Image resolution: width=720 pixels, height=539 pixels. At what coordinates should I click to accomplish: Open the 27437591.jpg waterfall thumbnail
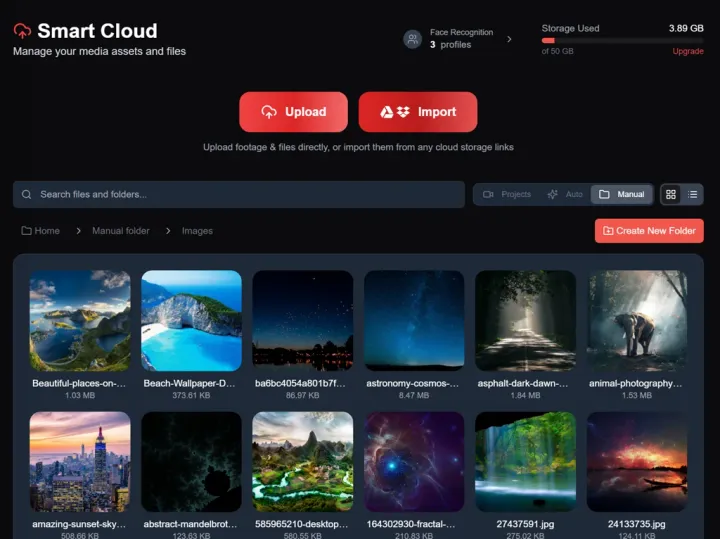[x=525, y=461]
